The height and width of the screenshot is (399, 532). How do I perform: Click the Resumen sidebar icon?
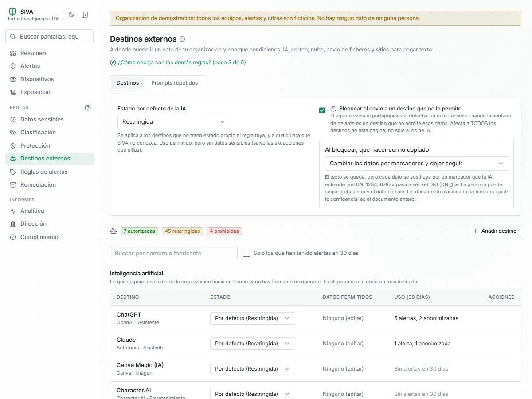(12, 53)
